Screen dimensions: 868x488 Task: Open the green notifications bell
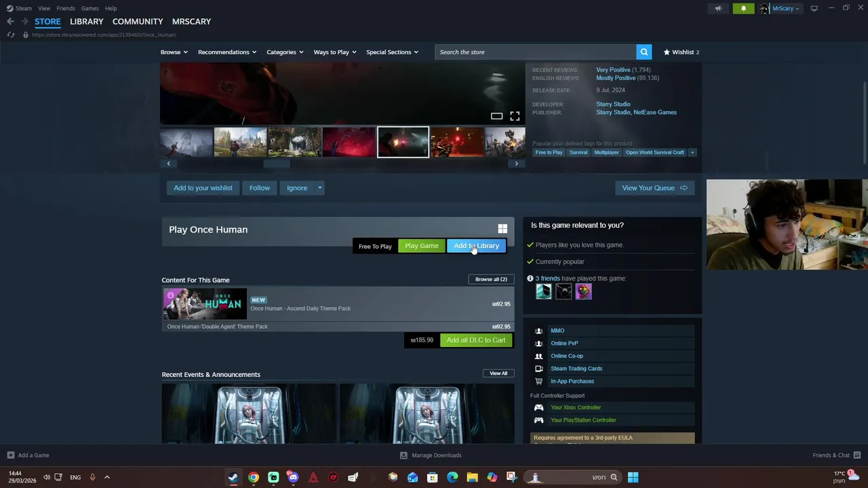click(x=743, y=8)
